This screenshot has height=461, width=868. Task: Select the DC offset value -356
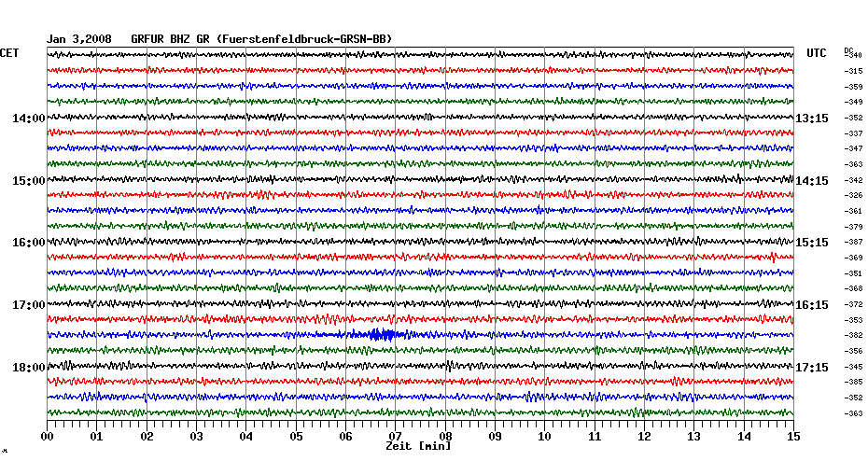coord(853,351)
